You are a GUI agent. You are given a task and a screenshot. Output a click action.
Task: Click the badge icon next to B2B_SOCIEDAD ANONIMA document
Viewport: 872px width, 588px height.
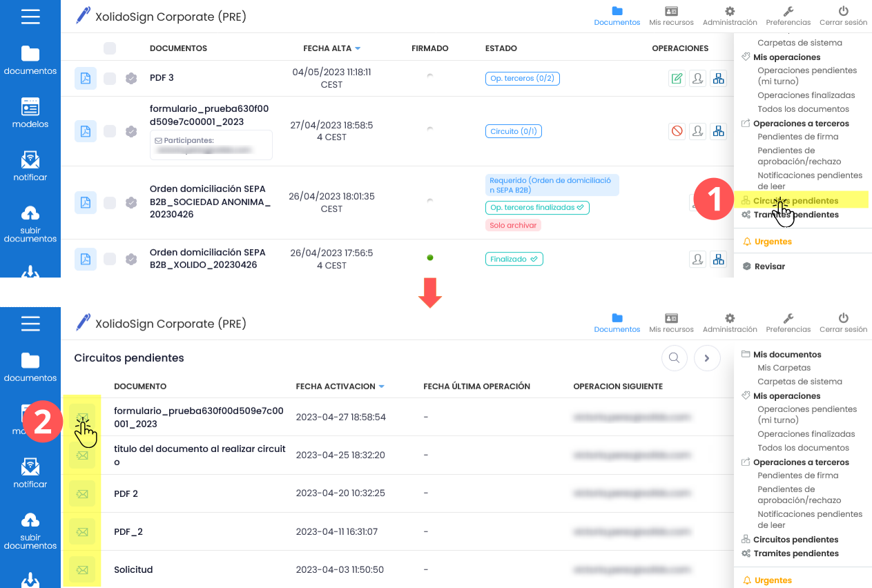(x=131, y=202)
